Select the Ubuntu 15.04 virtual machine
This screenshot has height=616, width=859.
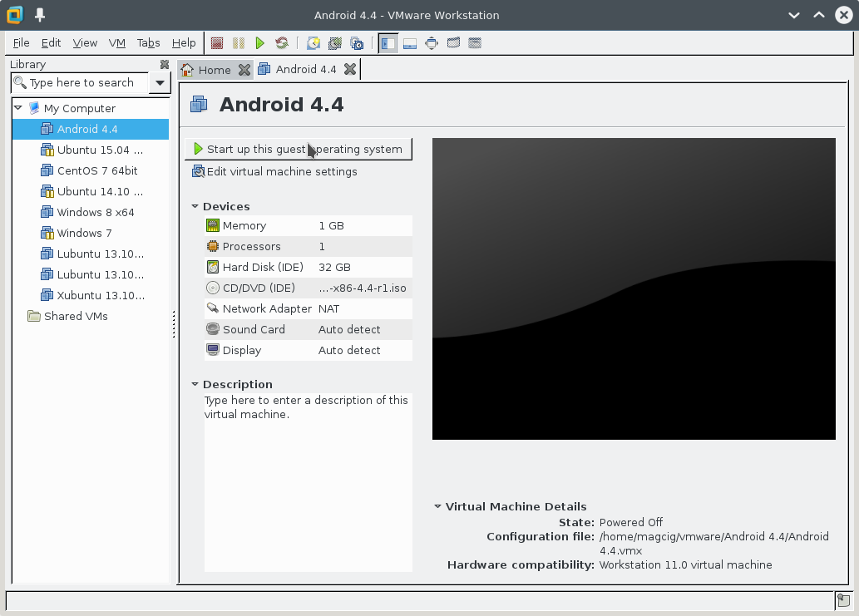click(91, 150)
